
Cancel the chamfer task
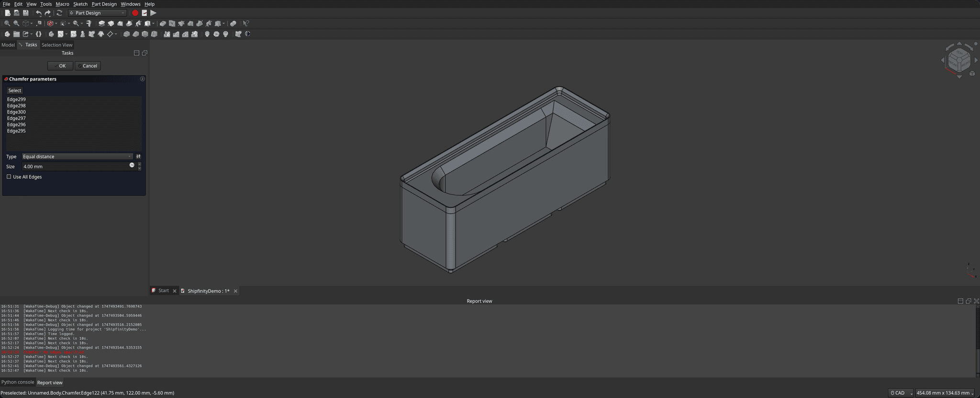88,66
